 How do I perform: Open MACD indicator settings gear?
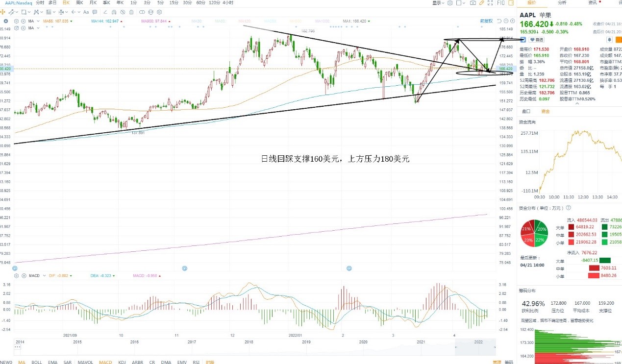pyautogui.click(x=16, y=275)
